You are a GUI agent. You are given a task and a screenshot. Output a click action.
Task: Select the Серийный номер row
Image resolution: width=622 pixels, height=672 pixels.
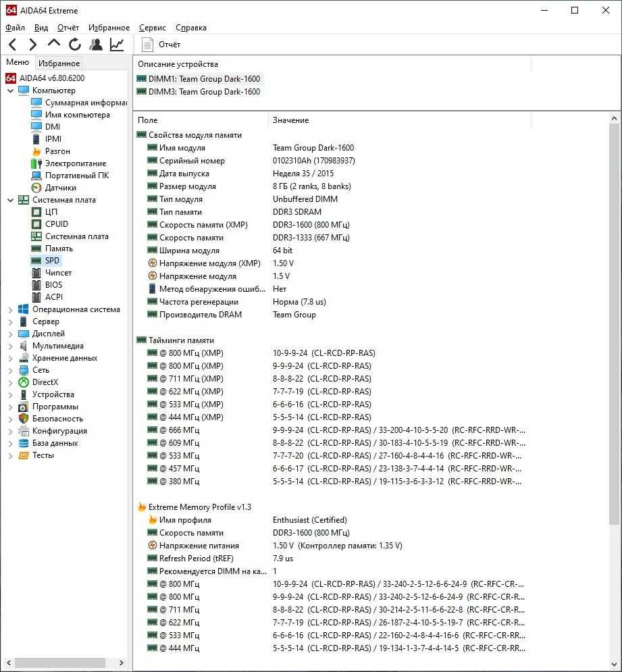click(x=333, y=161)
